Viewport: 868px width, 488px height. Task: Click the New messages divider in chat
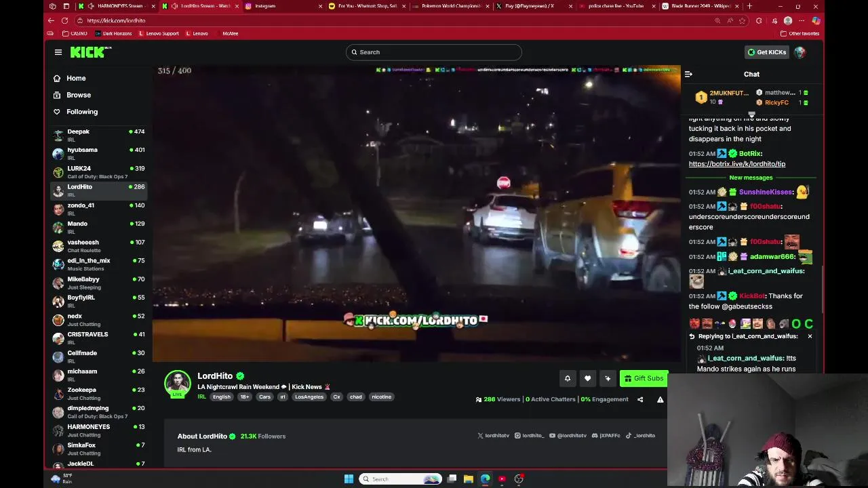(x=751, y=178)
